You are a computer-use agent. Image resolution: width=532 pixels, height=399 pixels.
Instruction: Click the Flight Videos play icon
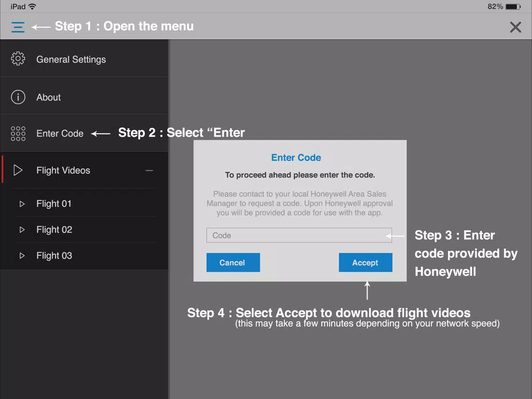point(18,170)
